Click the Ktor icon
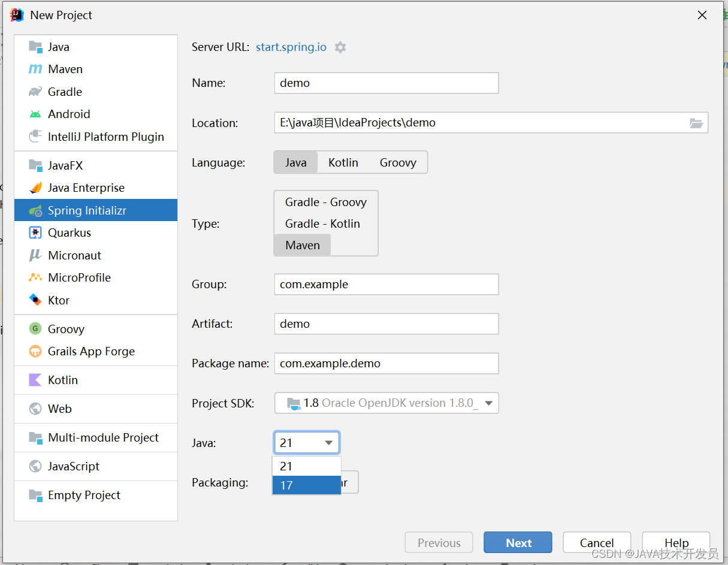Viewport: 728px width, 565px height. pyautogui.click(x=36, y=300)
